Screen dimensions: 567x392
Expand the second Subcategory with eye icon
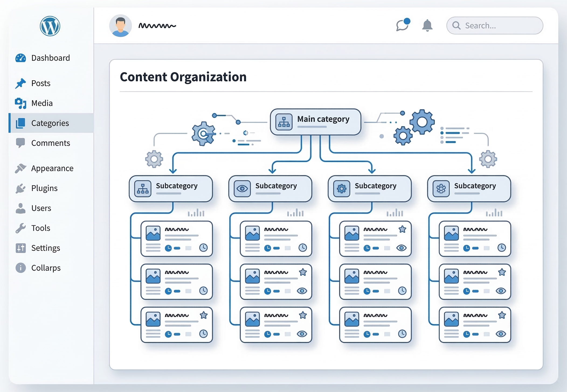(276, 186)
